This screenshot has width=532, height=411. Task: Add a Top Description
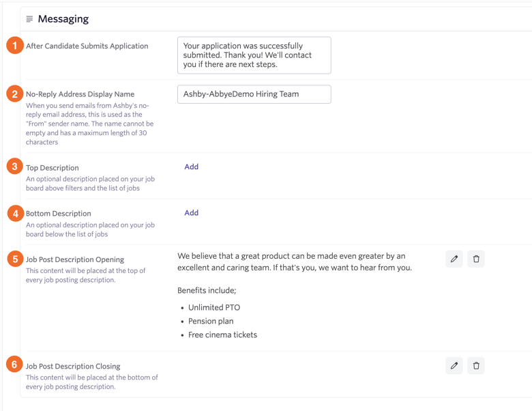coord(192,167)
